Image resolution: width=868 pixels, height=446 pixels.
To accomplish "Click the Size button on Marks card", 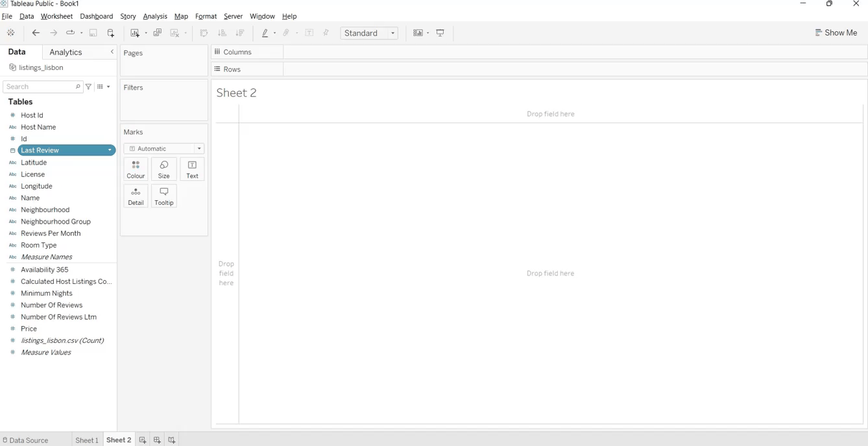I will point(164,169).
